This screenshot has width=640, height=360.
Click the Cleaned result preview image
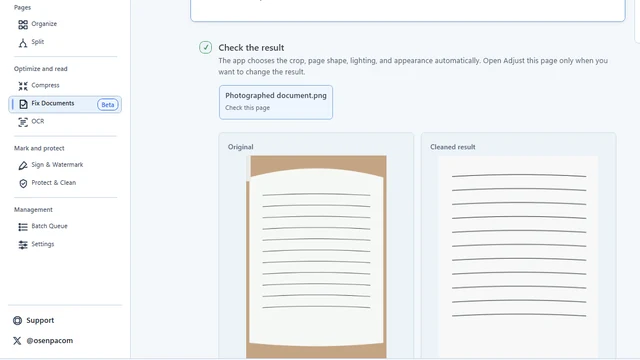click(x=518, y=257)
